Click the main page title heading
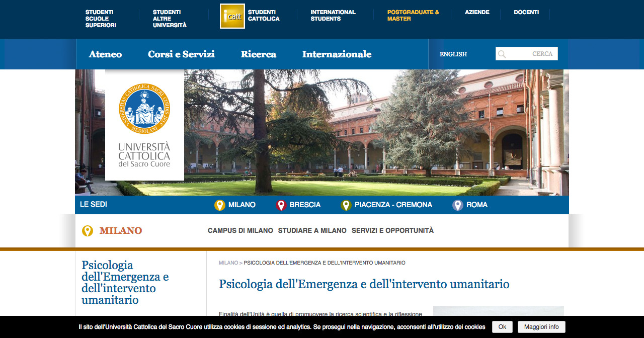This screenshot has width=644, height=338. point(364,284)
